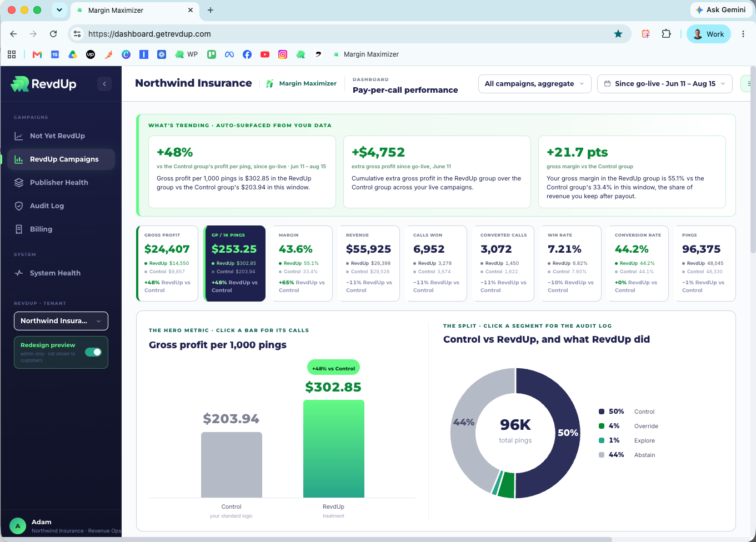Image resolution: width=756 pixels, height=542 pixels.
Task: Open Publisher Health page
Action: click(x=61, y=183)
